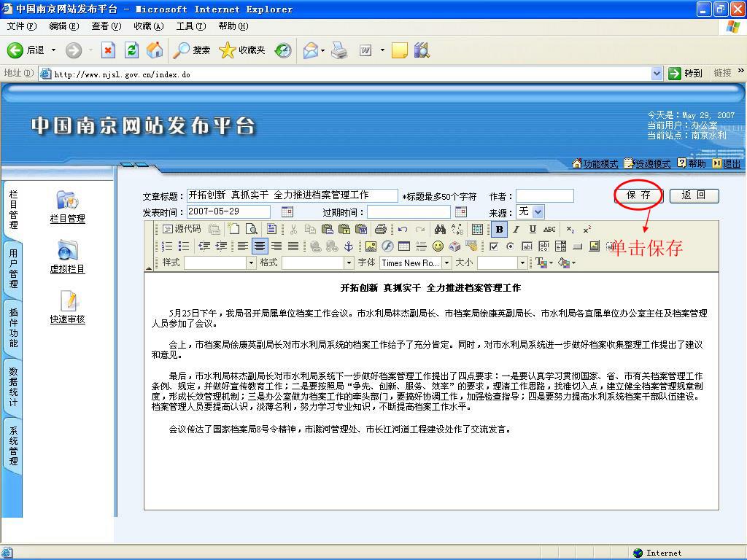Click the Paste clipboard icon
Screen dimensions: 747x560
point(328,229)
